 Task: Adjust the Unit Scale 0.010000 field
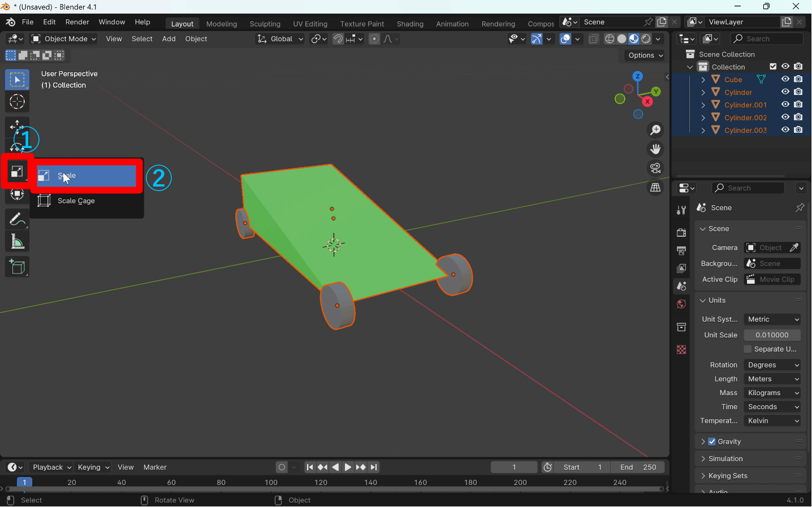[x=772, y=335]
